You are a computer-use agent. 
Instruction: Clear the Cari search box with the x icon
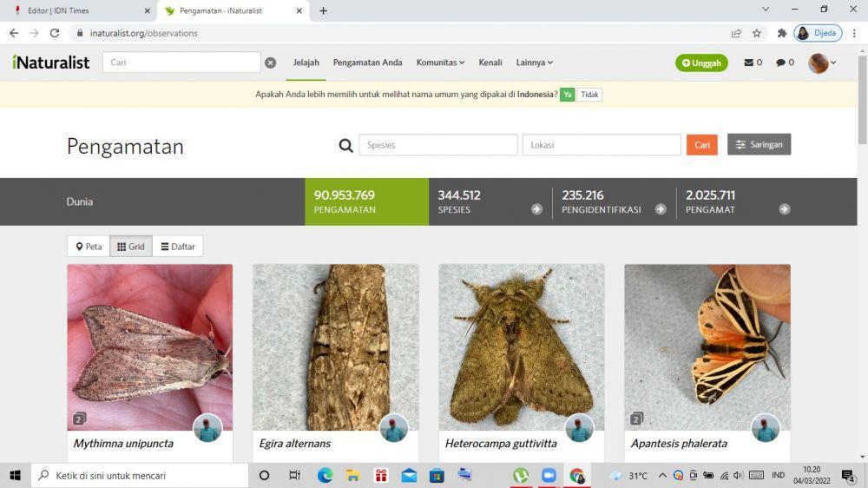[270, 63]
